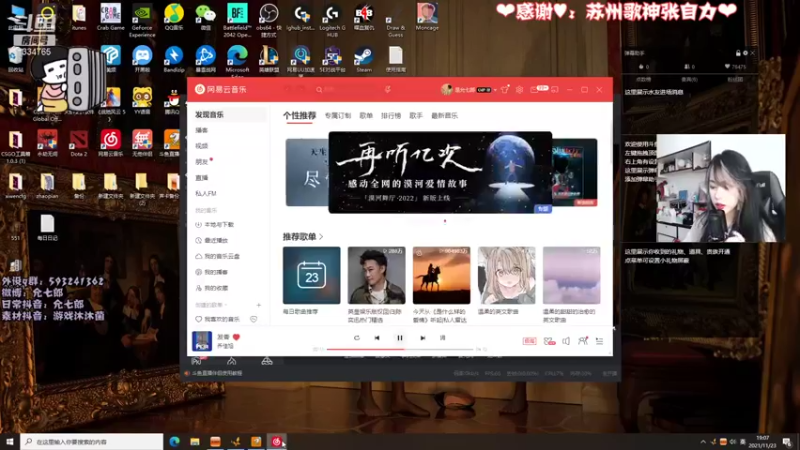Open the Crab Game desktop shortcut
The image size is (800, 450).
point(111,17)
